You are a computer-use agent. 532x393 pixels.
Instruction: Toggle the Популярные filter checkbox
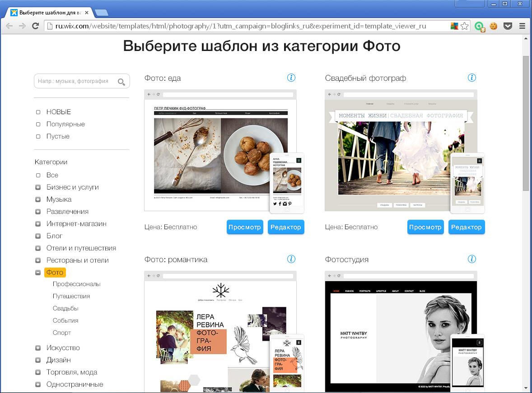pos(38,124)
